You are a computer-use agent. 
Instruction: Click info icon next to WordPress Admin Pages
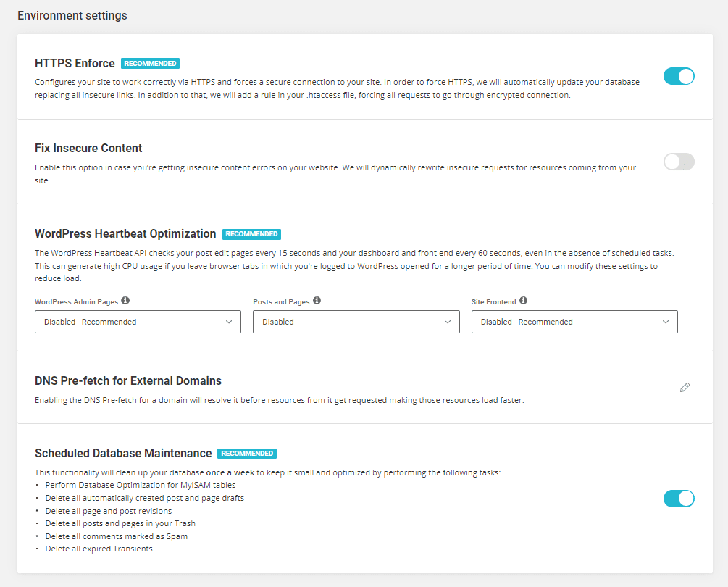tap(125, 301)
